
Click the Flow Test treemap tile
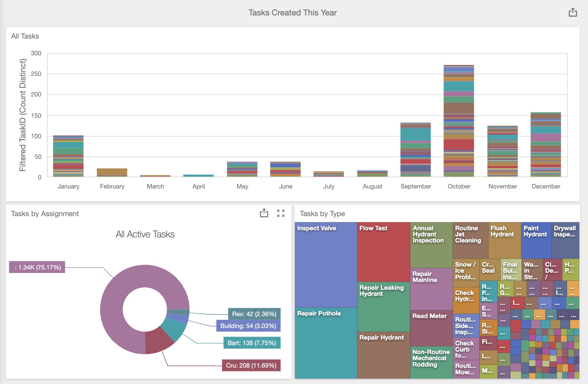(x=383, y=252)
